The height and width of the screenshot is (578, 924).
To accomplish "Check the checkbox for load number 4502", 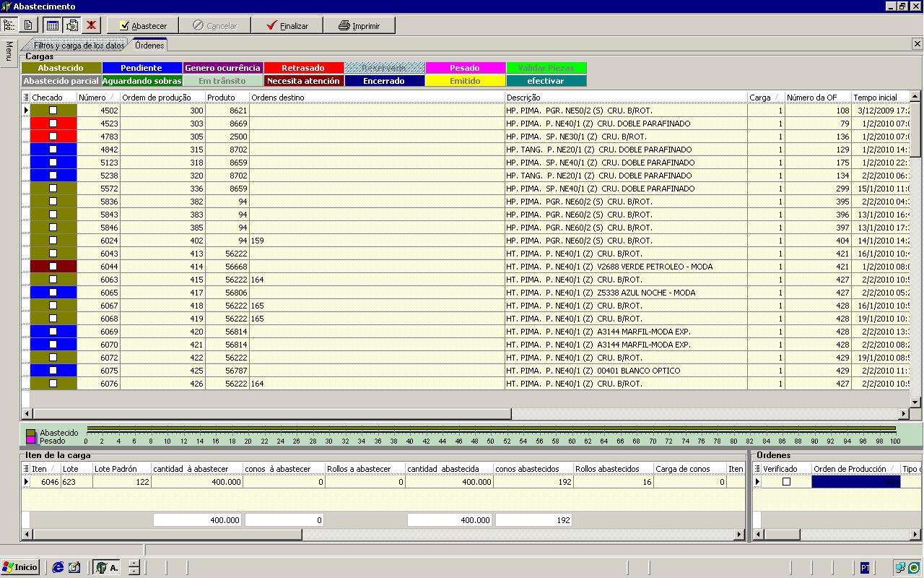I will (x=53, y=111).
